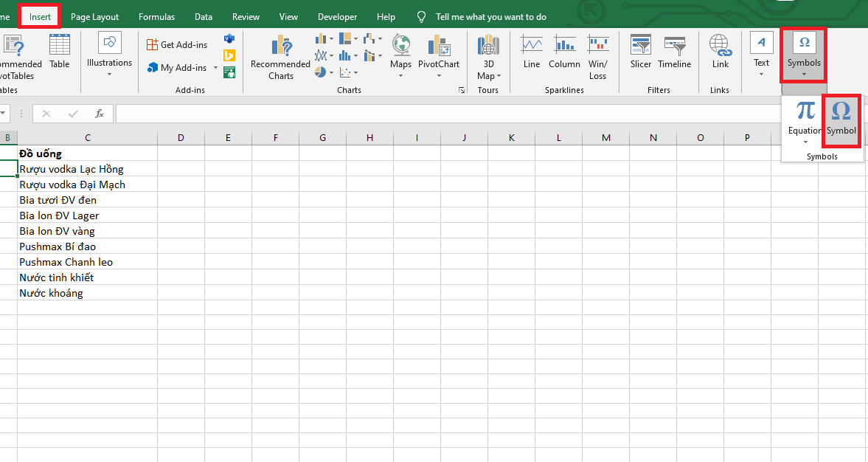Click the Table icon
This screenshot has width=868, height=462.
(x=59, y=52)
